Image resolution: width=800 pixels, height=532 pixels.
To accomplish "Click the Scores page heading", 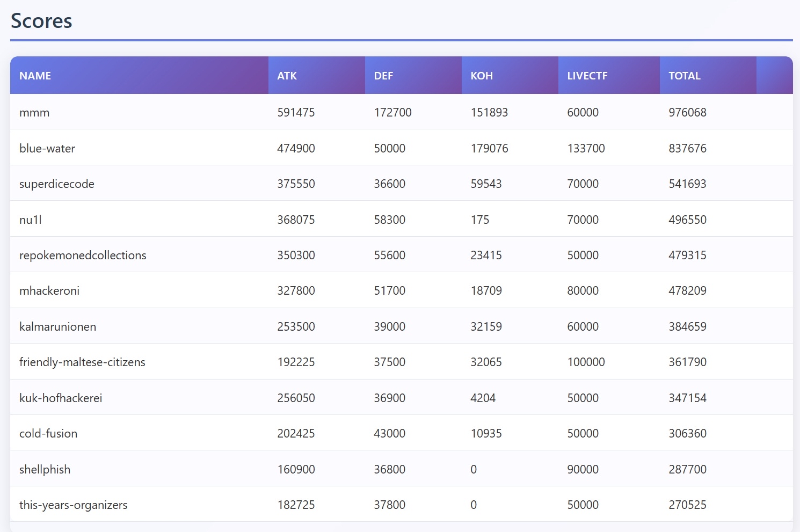I will [x=41, y=21].
